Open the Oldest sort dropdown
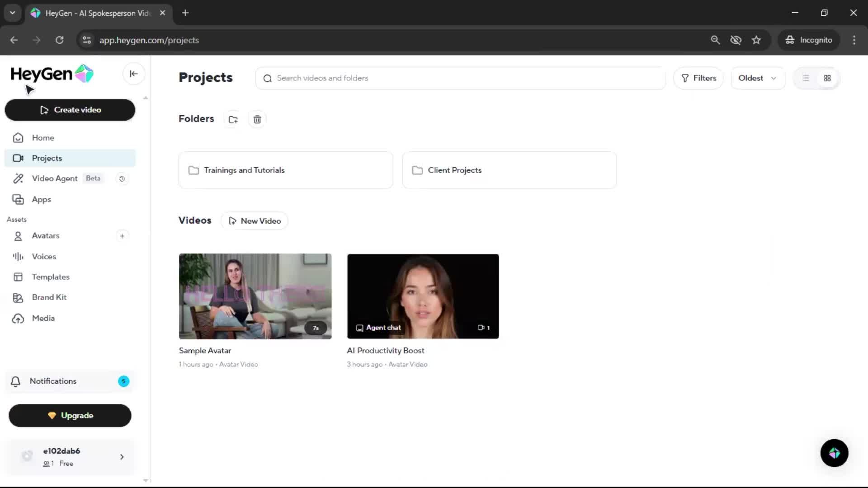This screenshot has height=488, width=868. [x=757, y=78]
